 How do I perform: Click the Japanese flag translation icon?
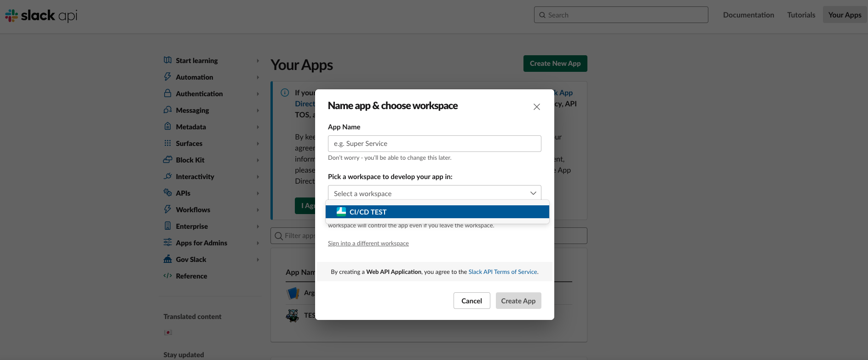168,332
